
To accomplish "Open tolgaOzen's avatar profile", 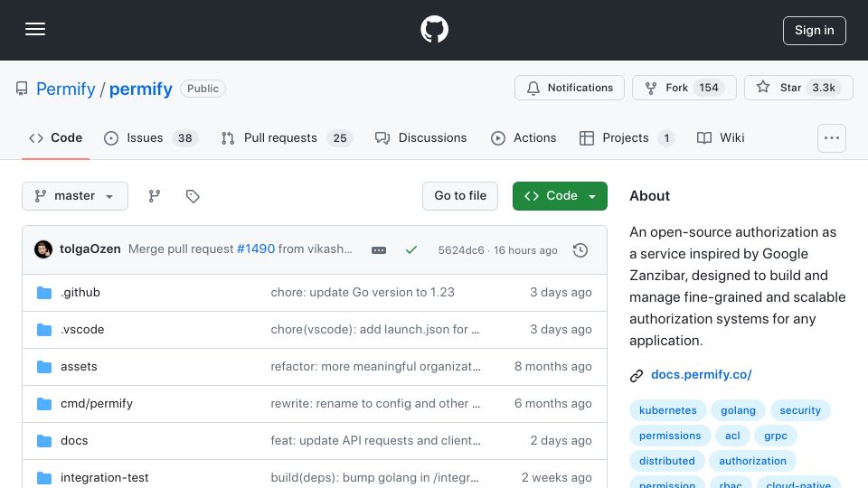I will tap(43, 249).
